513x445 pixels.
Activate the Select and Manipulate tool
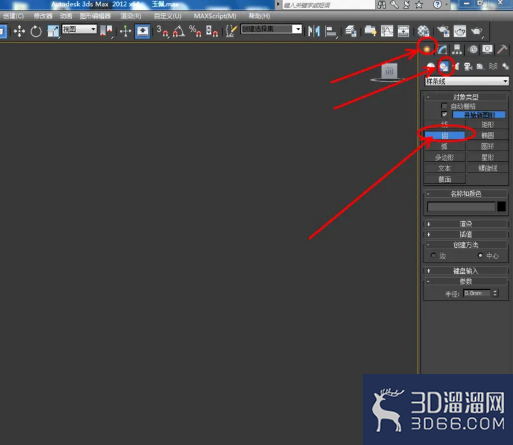[125, 32]
